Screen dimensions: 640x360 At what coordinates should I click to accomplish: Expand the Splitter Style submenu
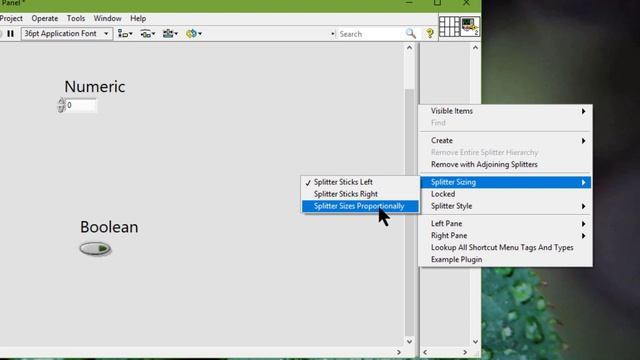[x=506, y=206]
